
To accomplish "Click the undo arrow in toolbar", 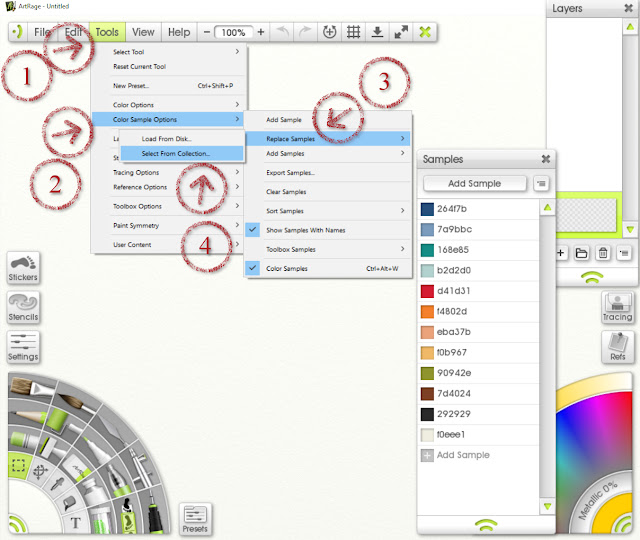I will click(x=282, y=32).
